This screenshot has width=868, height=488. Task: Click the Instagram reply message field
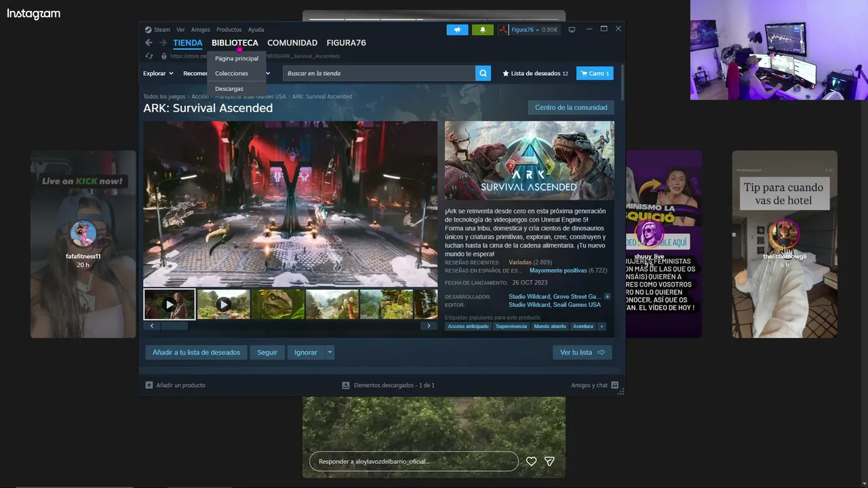(414, 462)
